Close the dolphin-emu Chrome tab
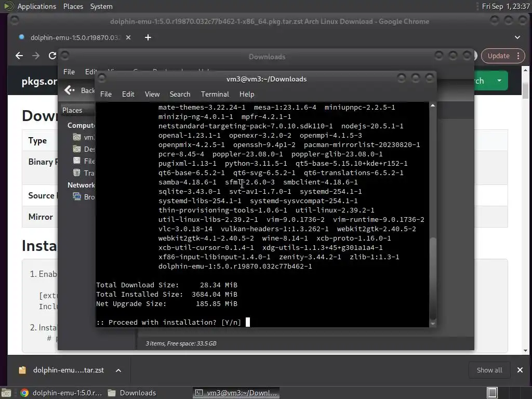Screen dimensions: 532x399 (x=128, y=37)
